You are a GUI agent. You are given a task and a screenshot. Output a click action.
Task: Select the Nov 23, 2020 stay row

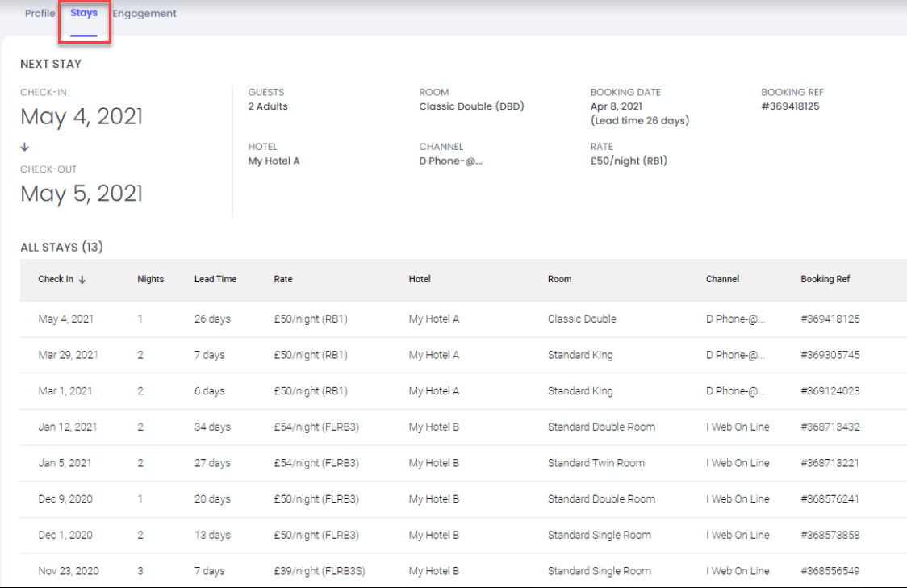pyautogui.click(x=69, y=571)
